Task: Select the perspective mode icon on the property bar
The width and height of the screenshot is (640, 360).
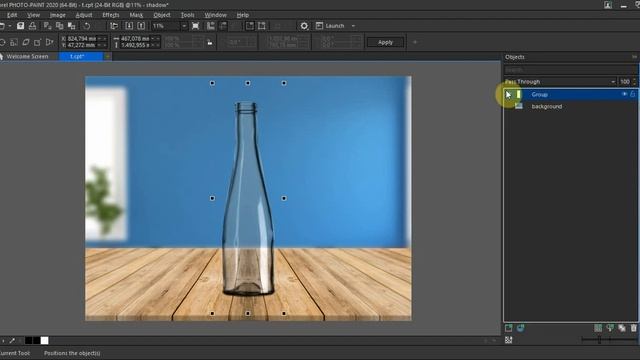Action: click(50, 42)
